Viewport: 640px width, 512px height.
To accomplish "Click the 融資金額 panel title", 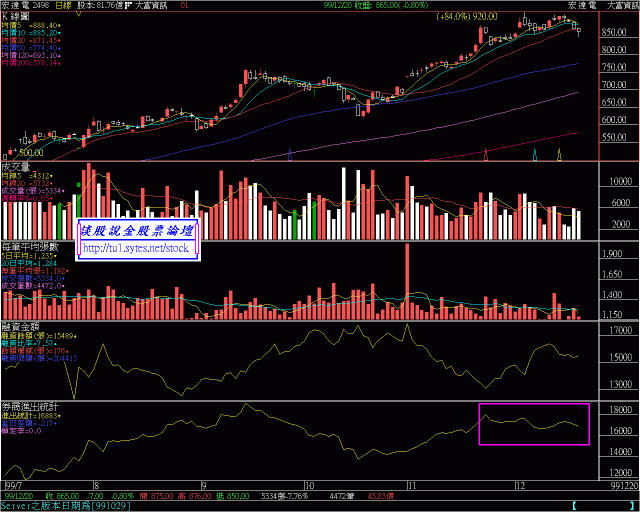I will coord(20,327).
